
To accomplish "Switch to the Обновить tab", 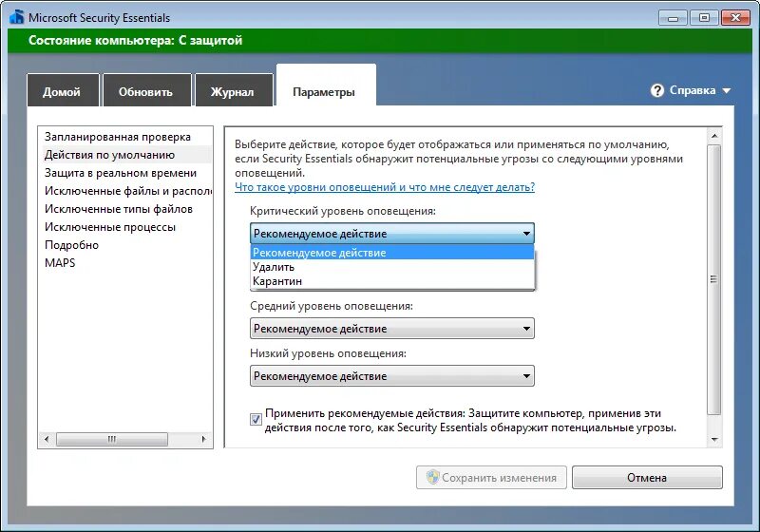I will pos(146,91).
